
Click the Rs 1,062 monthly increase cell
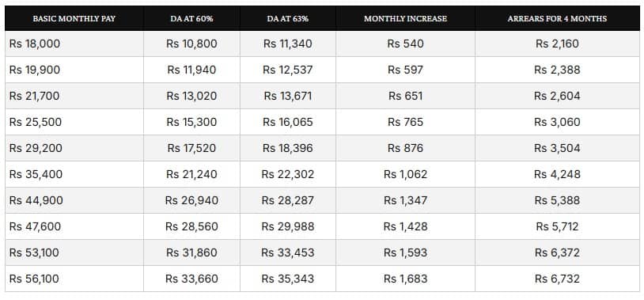point(405,174)
